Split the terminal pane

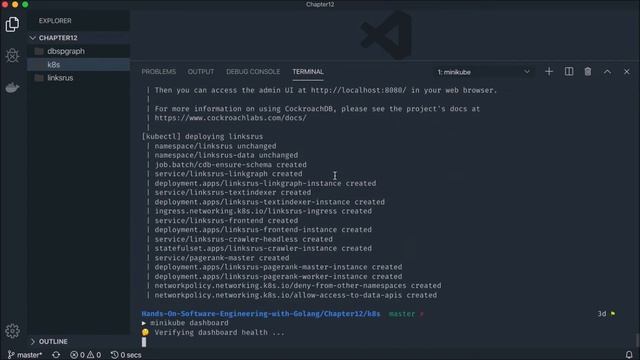[569, 72]
